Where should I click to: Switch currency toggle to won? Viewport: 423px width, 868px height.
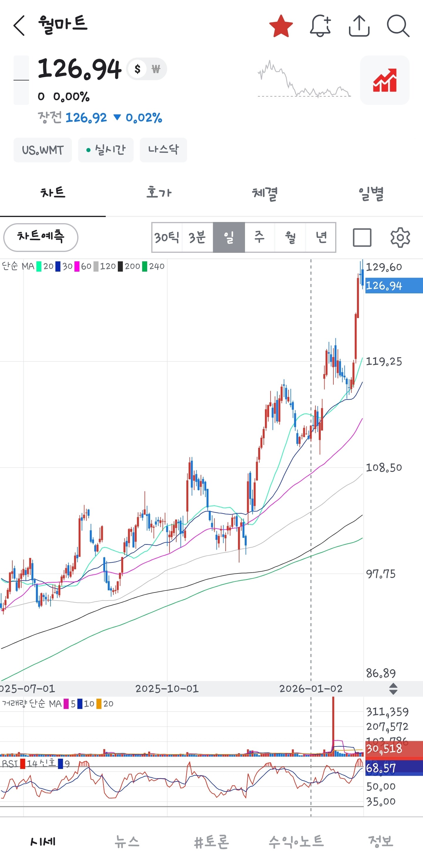pyautogui.click(x=156, y=69)
